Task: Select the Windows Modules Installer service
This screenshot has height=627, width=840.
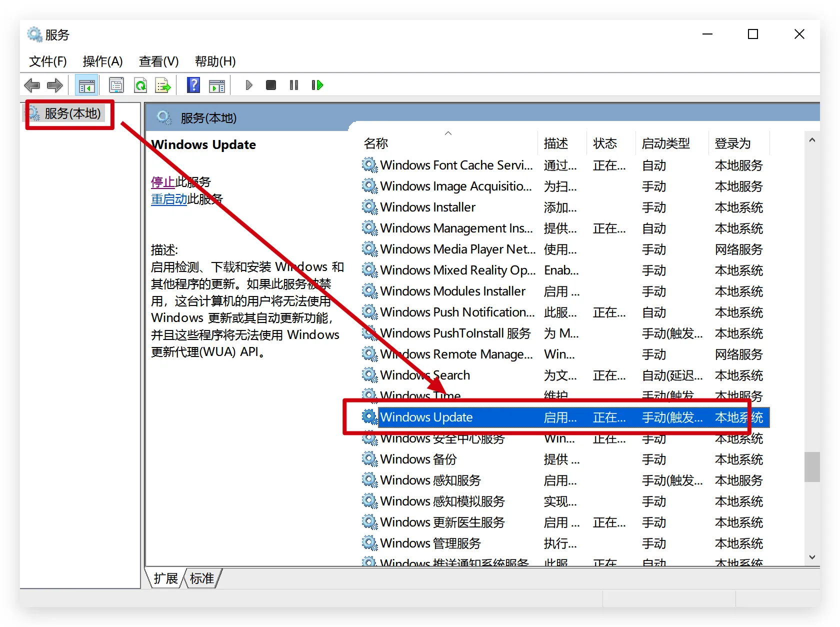Action: tap(453, 291)
